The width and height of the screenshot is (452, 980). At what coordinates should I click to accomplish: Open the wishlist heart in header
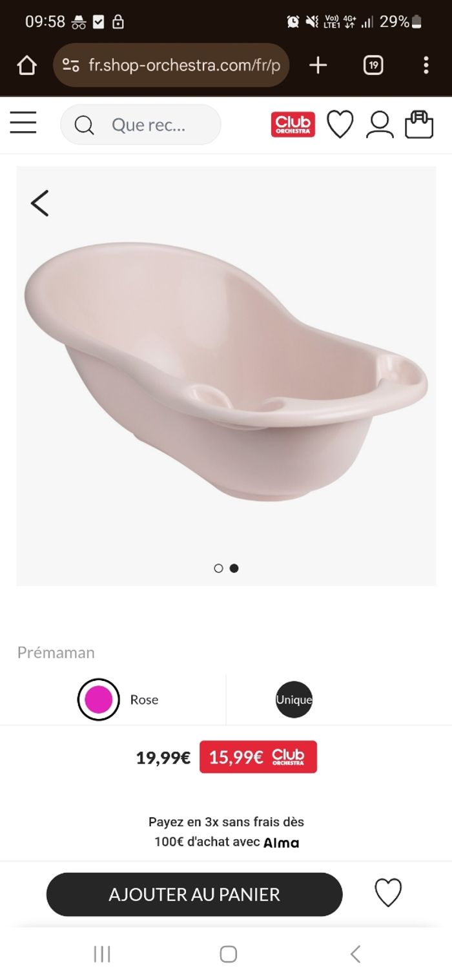point(340,124)
